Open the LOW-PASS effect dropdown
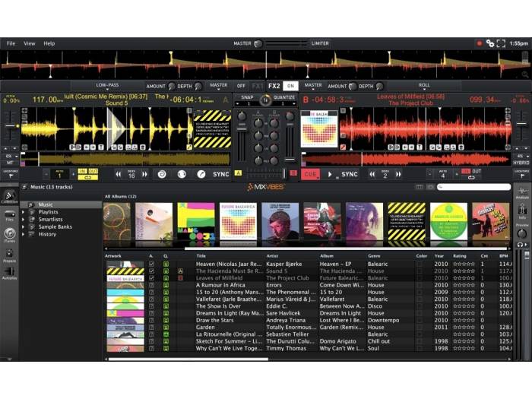The height and width of the screenshot is (399, 532). click(107, 86)
